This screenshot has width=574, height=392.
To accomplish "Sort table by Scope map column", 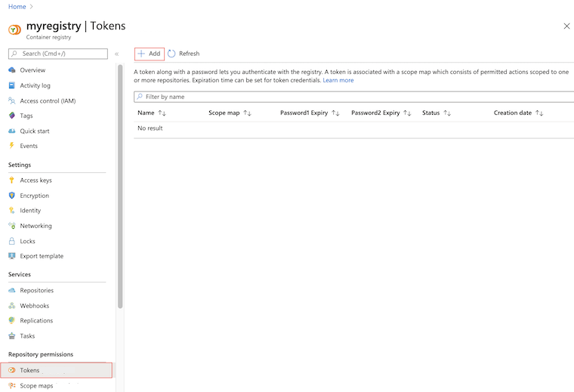I will pyautogui.click(x=248, y=113).
